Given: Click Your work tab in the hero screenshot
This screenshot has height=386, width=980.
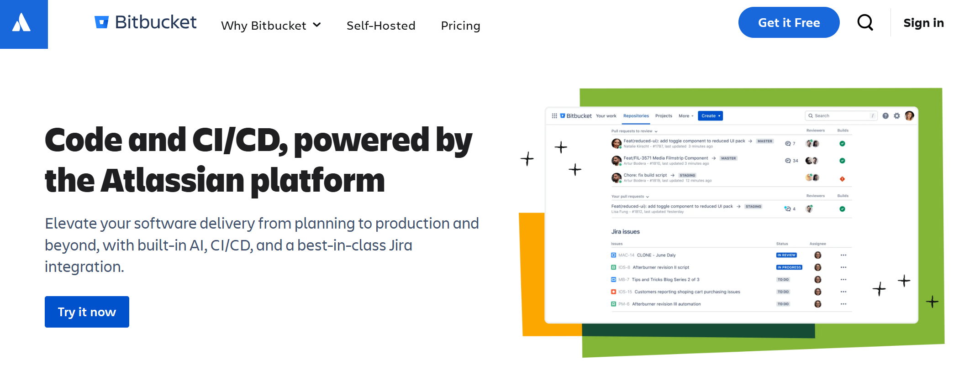Looking at the screenshot, I should pos(606,116).
